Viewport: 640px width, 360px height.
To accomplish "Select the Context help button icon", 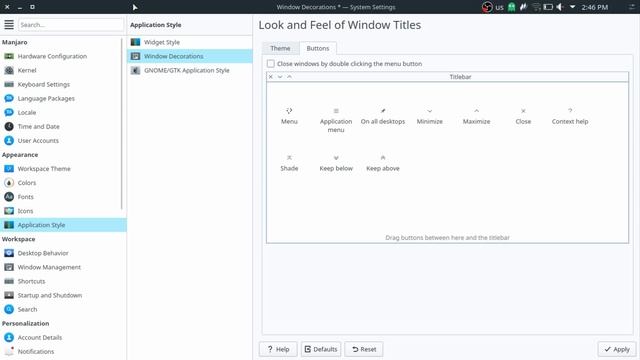I will (570, 111).
